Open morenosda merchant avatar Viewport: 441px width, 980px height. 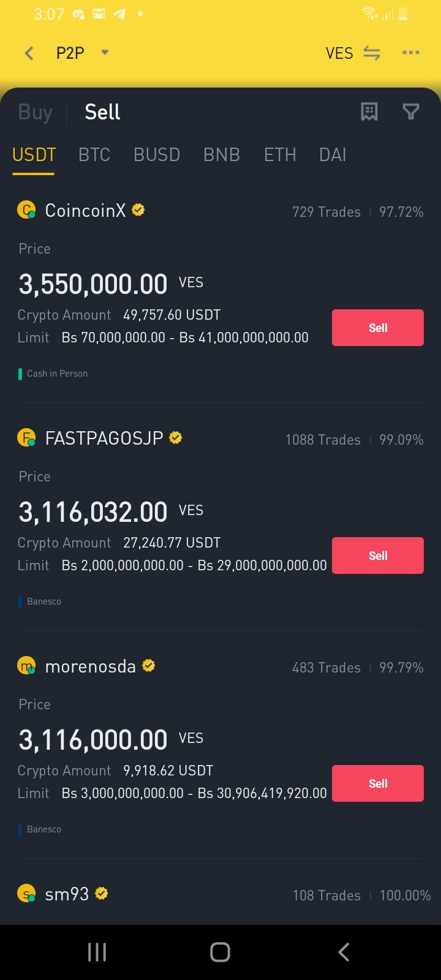[x=26, y=666]
